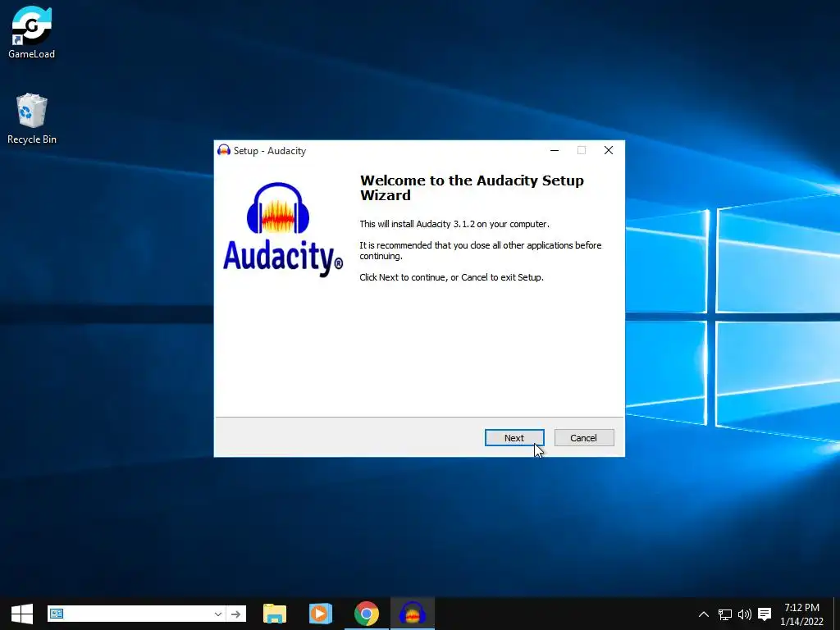Click the taskbar address input field
This screenshot has height=630, width=840.
[x=137, y=614]
